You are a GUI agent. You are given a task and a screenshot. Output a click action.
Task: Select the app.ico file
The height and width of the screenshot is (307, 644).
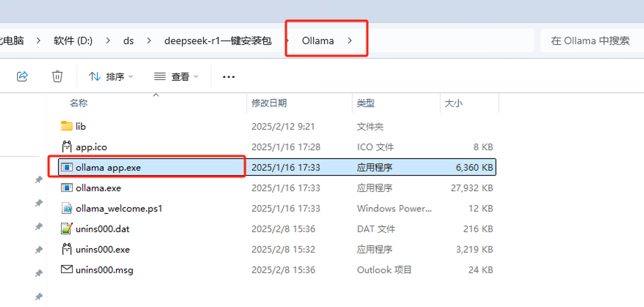(x=91, y=147)
